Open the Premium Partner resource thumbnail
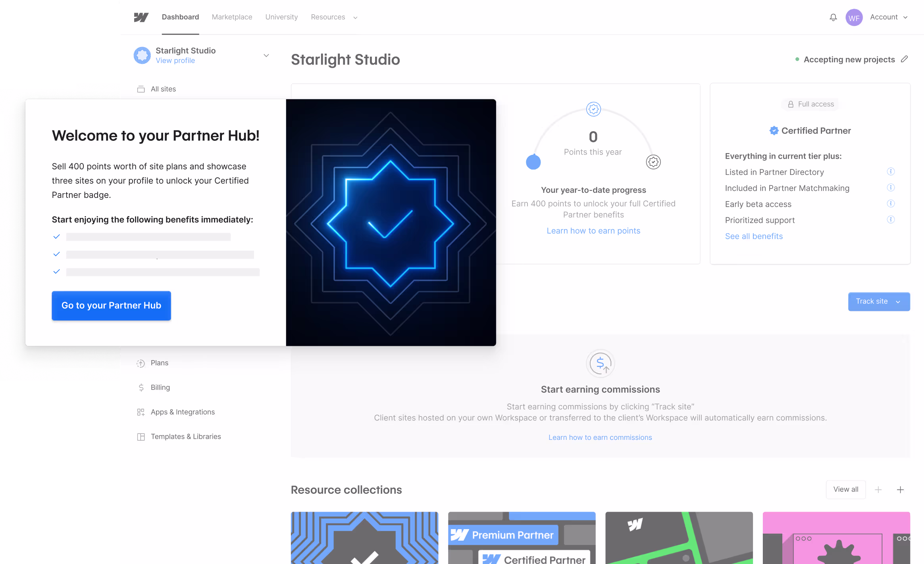Image resolution: width=924 pixels, height=564 pixels. (522, 537)
